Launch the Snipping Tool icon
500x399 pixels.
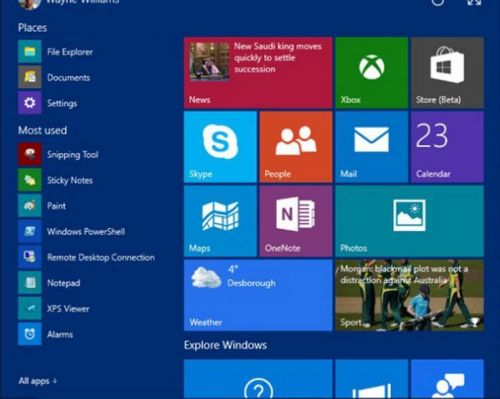30,154
